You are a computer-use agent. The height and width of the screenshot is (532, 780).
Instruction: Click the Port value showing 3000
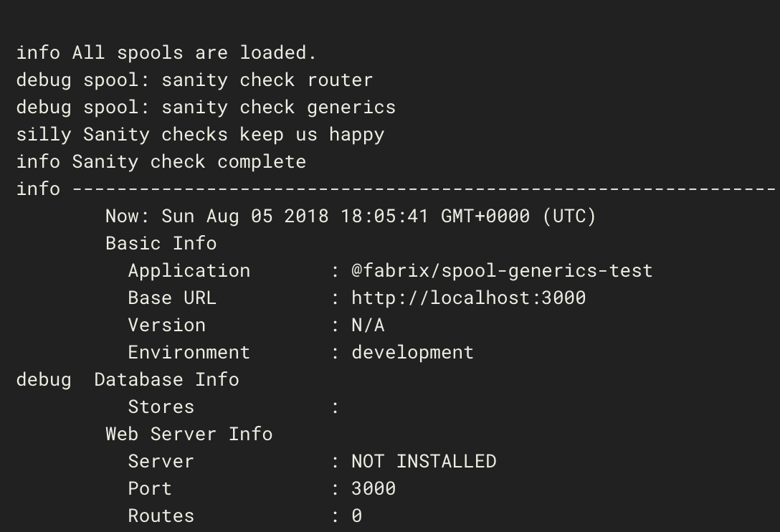pyautogui.click(x=374, y=488)
